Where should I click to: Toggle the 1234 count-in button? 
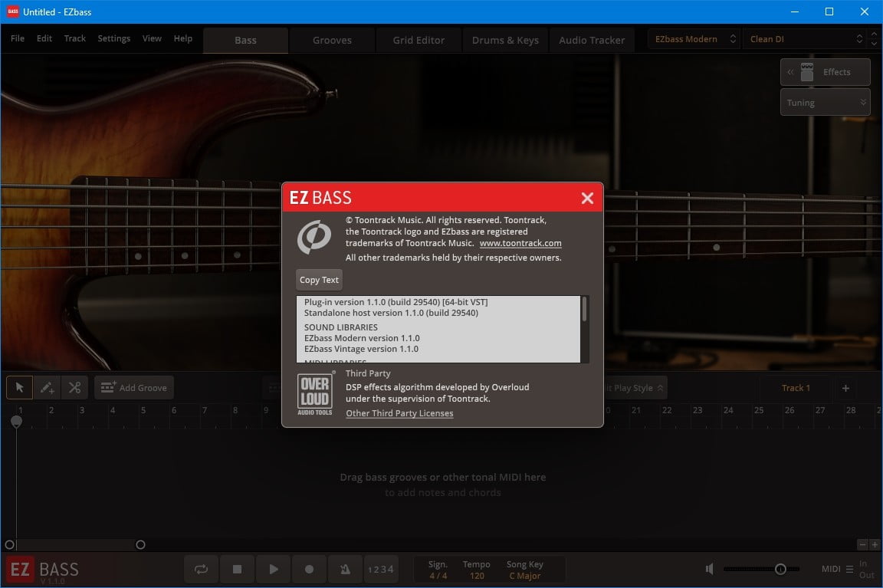coord(380,570)
